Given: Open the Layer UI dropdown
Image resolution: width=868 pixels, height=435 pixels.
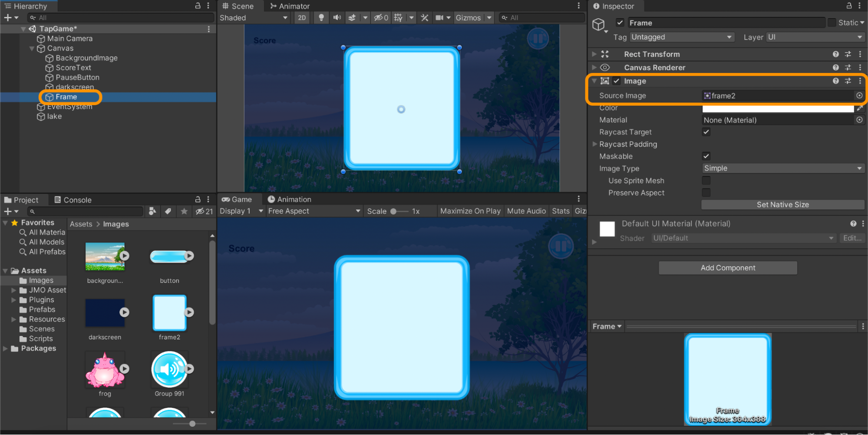Looking at the screenshot, I should [x=815, y=37].
